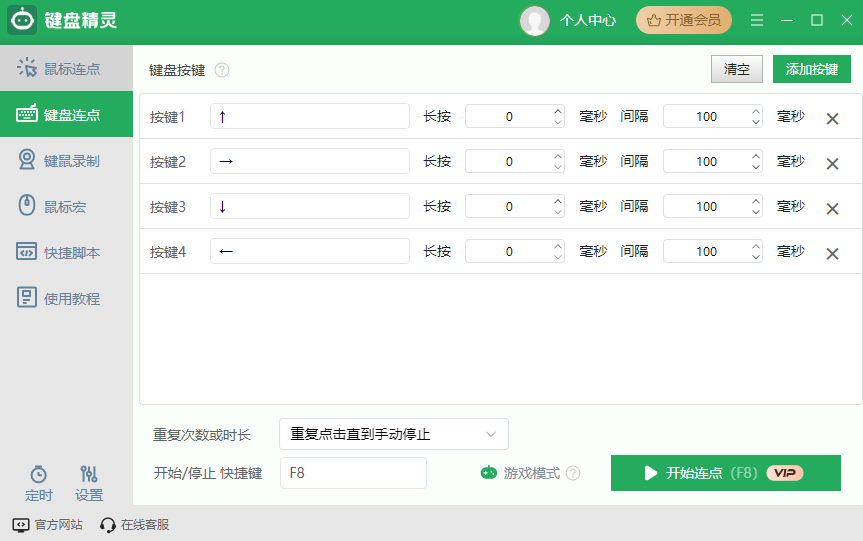
Task: Open the 键鼠录制 recording tab
Action: tap(67, 160)
